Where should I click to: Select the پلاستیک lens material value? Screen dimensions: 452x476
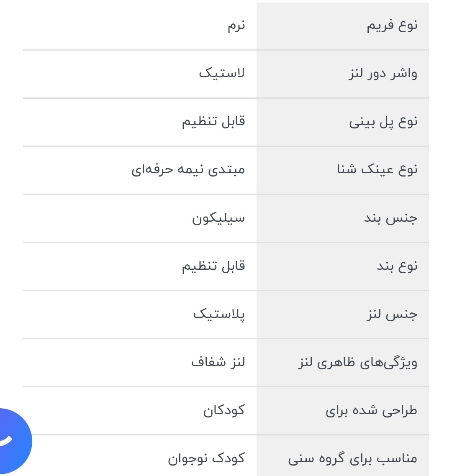(x=219, y=315)
